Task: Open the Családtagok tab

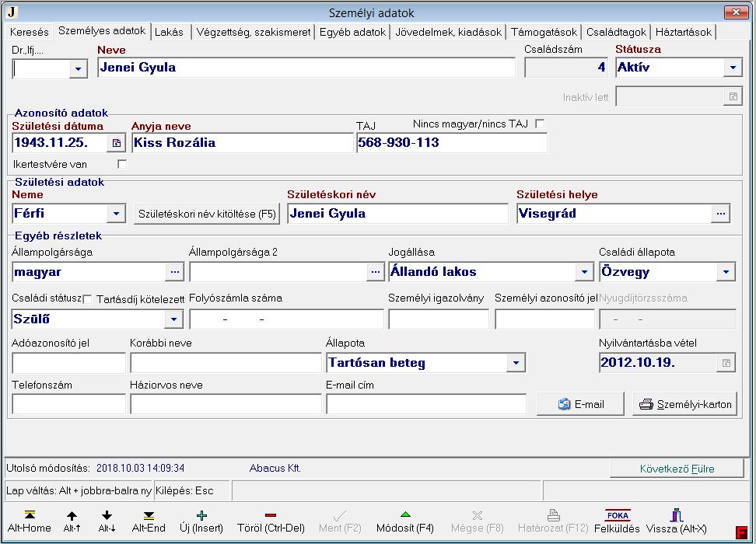Action: point(616,33)
